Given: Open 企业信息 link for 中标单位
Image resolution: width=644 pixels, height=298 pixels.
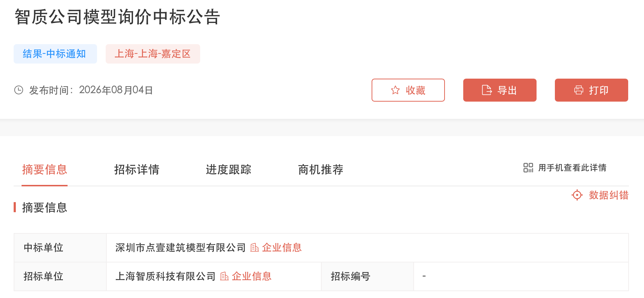Looking at the screenshot, I should pyautogui.click(x=282, y=247).
